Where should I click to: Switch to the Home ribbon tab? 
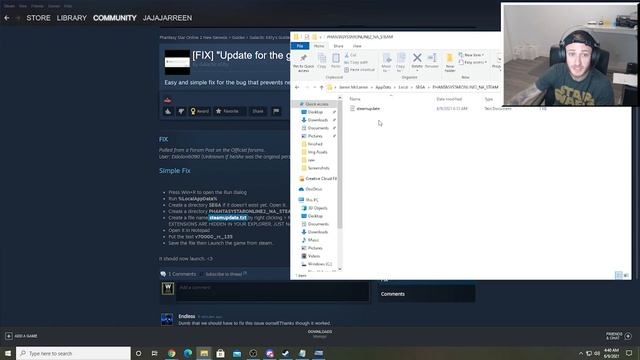tap(319, 46)
